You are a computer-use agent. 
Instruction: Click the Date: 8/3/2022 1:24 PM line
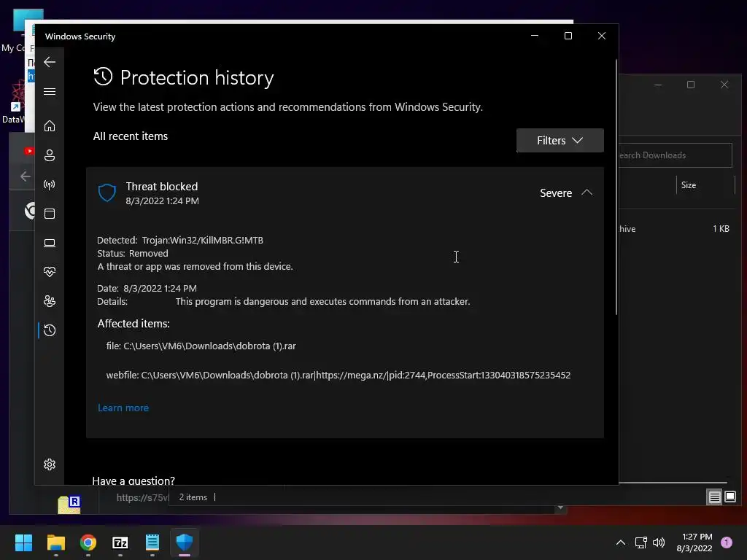tap(147, 289)
